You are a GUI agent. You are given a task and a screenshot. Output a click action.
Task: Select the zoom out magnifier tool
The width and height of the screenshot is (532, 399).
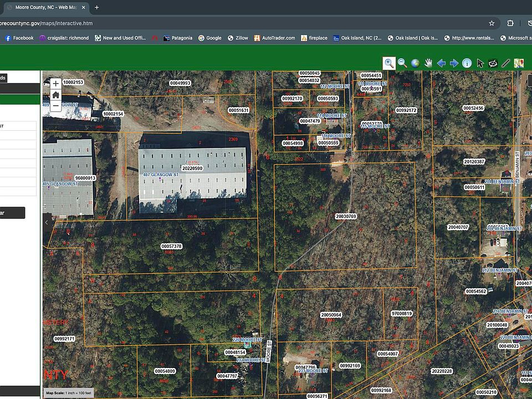402,63
